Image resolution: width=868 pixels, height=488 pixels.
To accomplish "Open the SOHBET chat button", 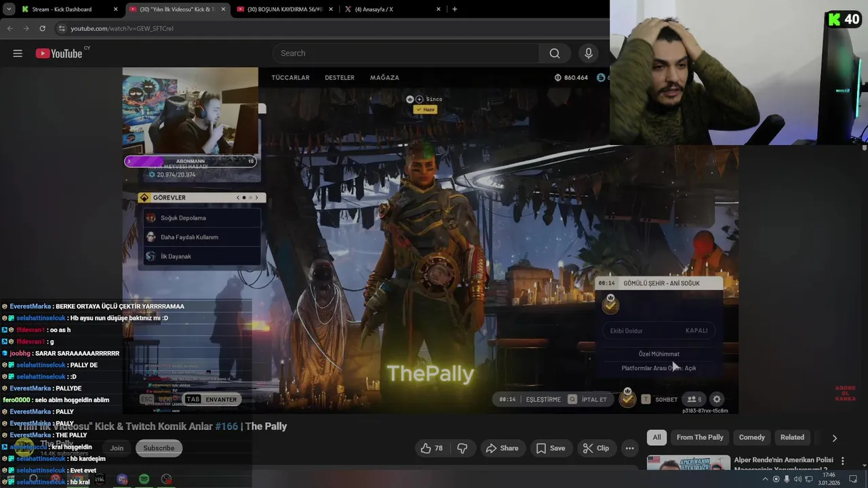I will (660, 399).
